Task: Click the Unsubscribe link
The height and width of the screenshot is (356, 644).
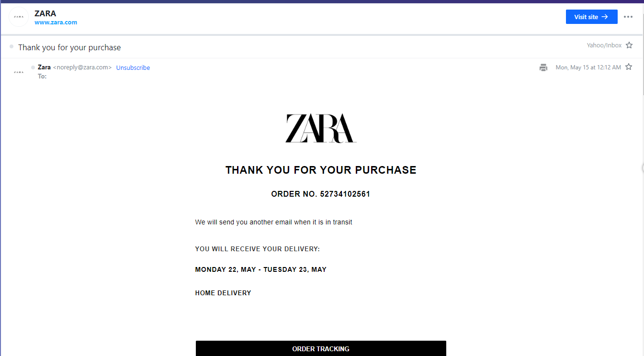Action: coord(133,68)
